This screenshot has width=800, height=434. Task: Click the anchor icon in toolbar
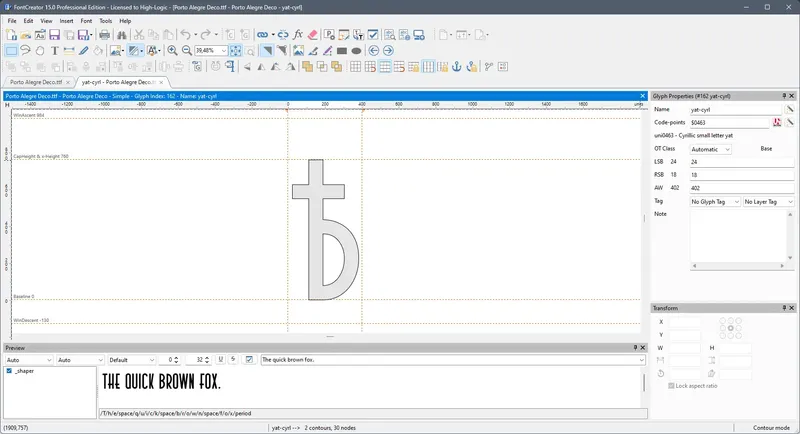pyautogui.click(x=457, y=66)
